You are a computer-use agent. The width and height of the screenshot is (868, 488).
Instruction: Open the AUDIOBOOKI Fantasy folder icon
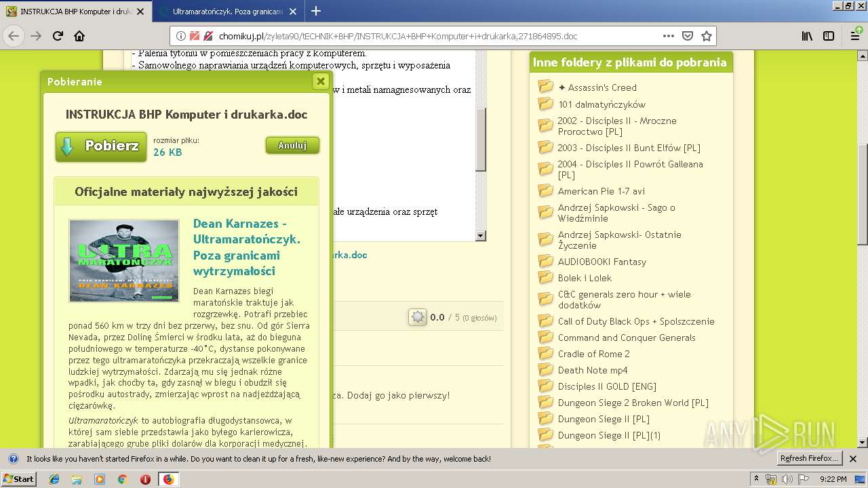546,261
